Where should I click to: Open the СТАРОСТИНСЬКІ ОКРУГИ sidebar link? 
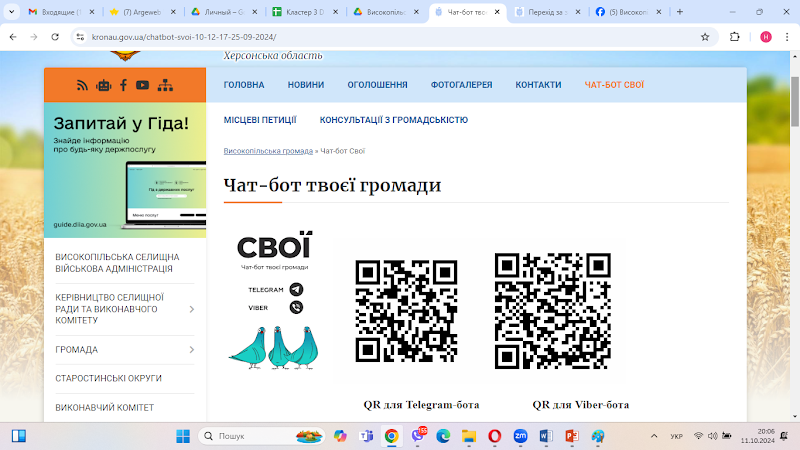pos(108,379)
